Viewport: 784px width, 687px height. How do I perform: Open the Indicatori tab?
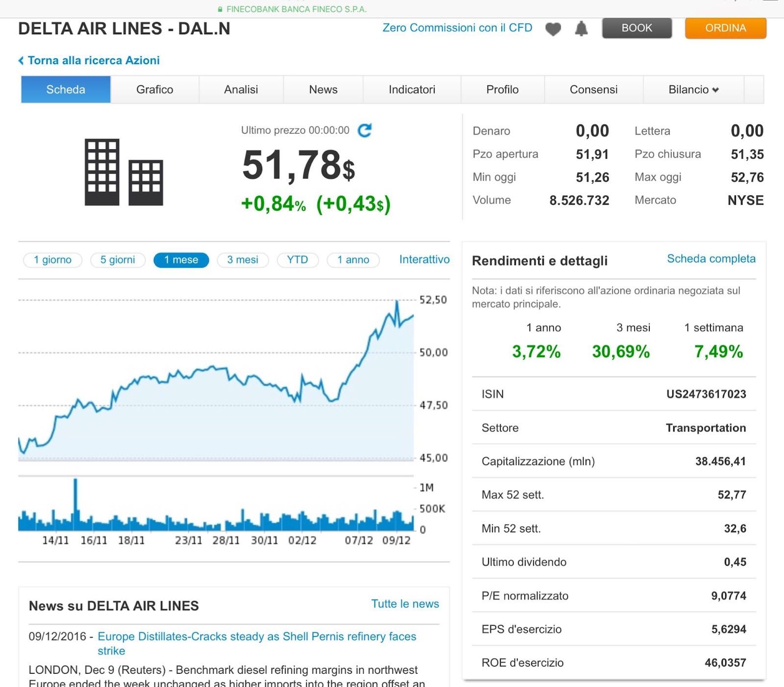412,90
